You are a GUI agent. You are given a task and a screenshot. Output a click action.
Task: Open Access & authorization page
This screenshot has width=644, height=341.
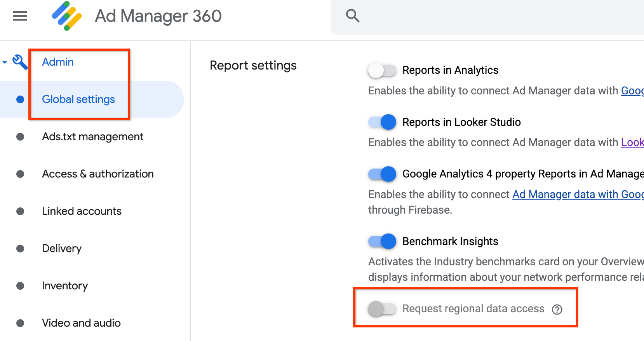point(98,174)
